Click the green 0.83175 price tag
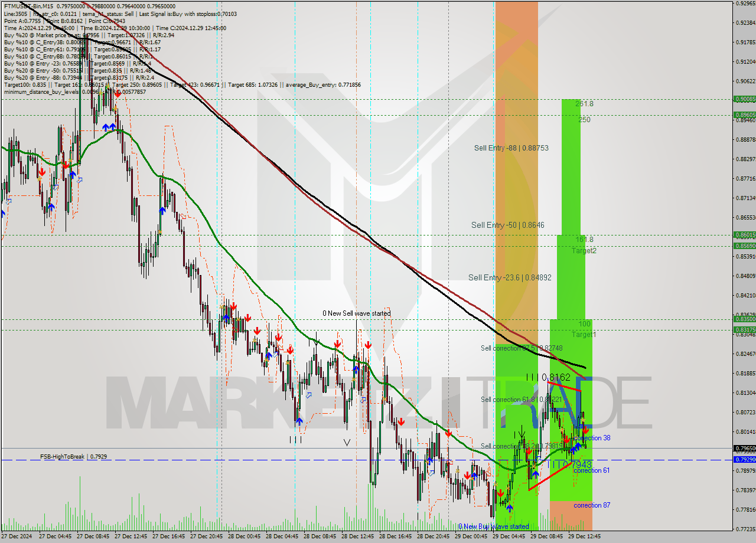This screenshot has width=756, height=543. (x=744, y=329)
